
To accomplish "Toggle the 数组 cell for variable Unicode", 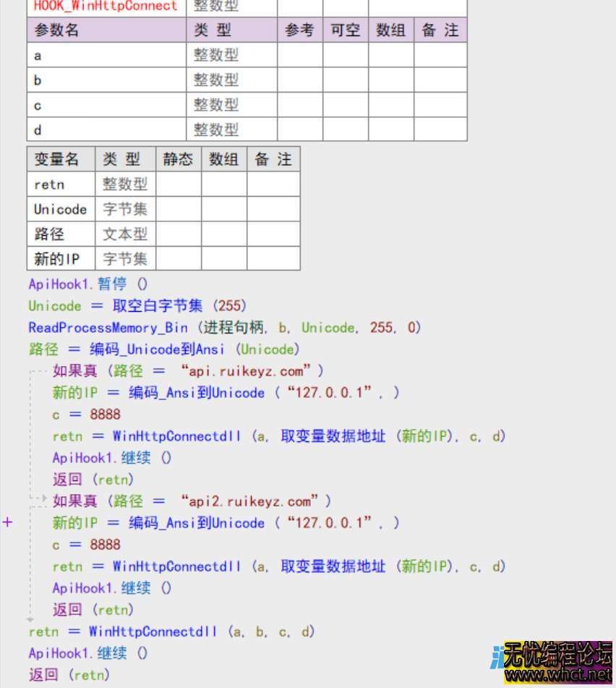I will pos(224,209).
